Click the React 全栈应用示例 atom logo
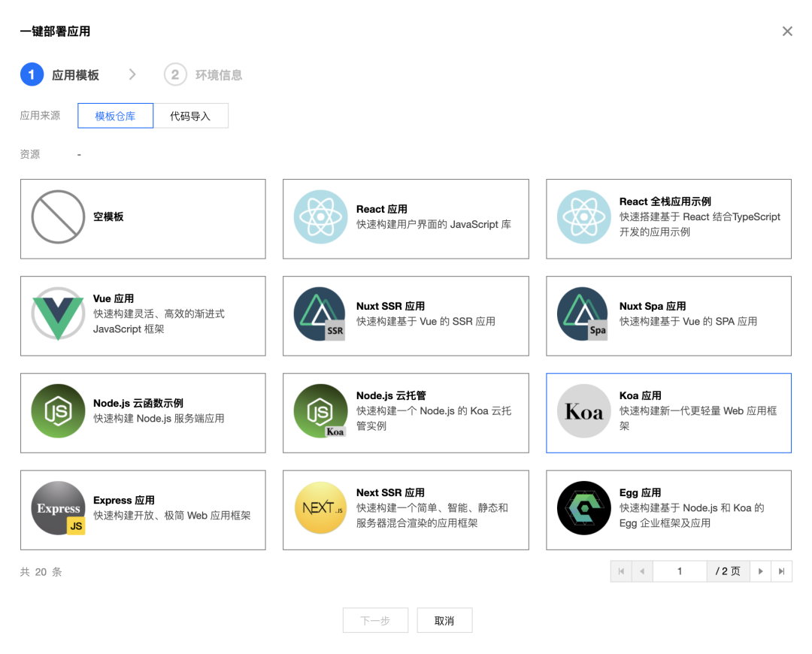 [x=583, y=217]
